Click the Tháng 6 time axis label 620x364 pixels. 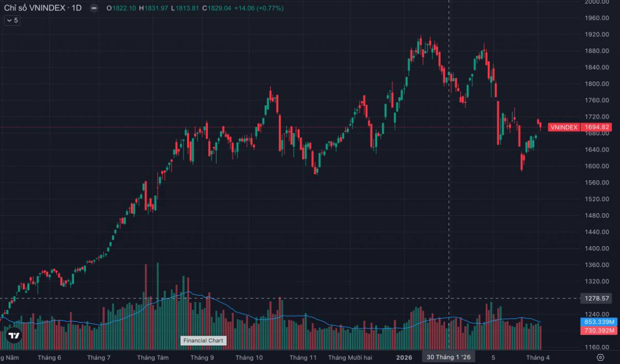point(50,357)
